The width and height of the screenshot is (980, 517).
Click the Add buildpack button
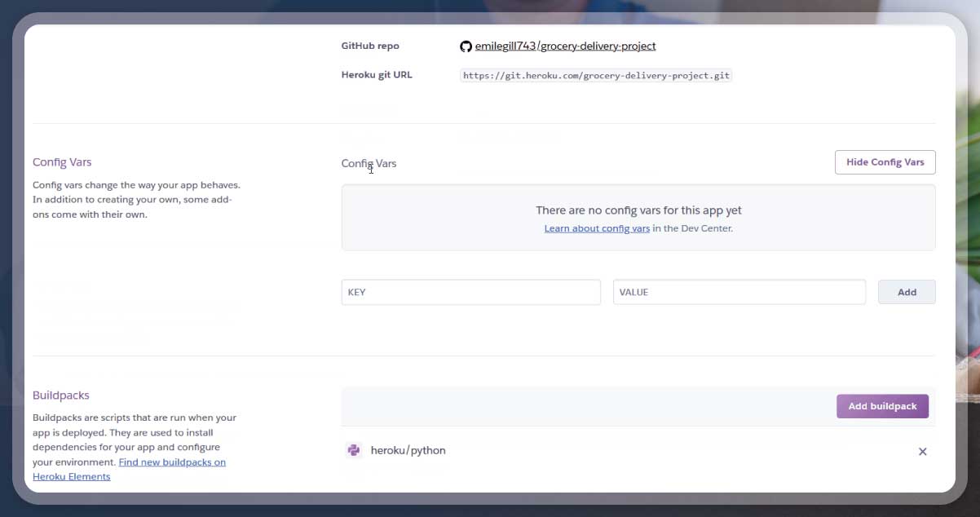click(882, 406)
